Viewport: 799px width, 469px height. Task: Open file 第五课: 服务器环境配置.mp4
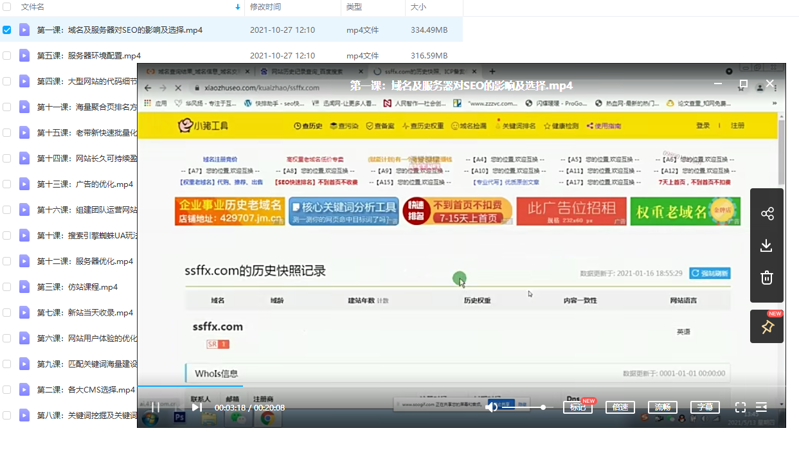pyautogui.click(x=89, y=56)
